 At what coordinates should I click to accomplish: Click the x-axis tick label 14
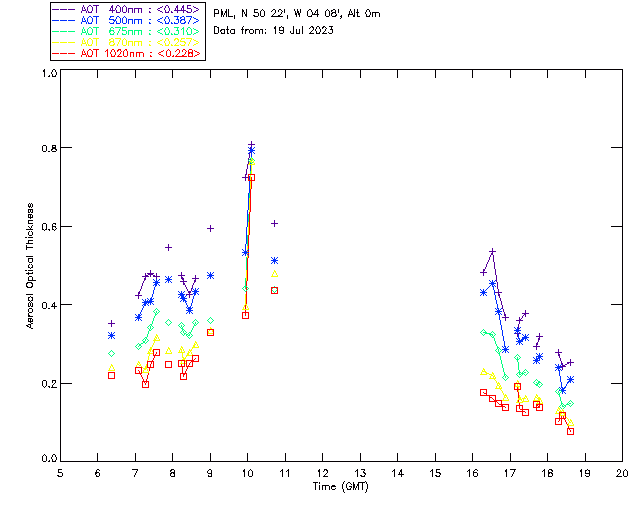click(398, 473)
